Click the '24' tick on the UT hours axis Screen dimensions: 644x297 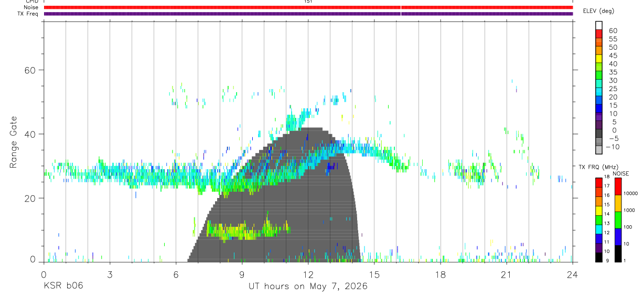click(x=573, y=274)
